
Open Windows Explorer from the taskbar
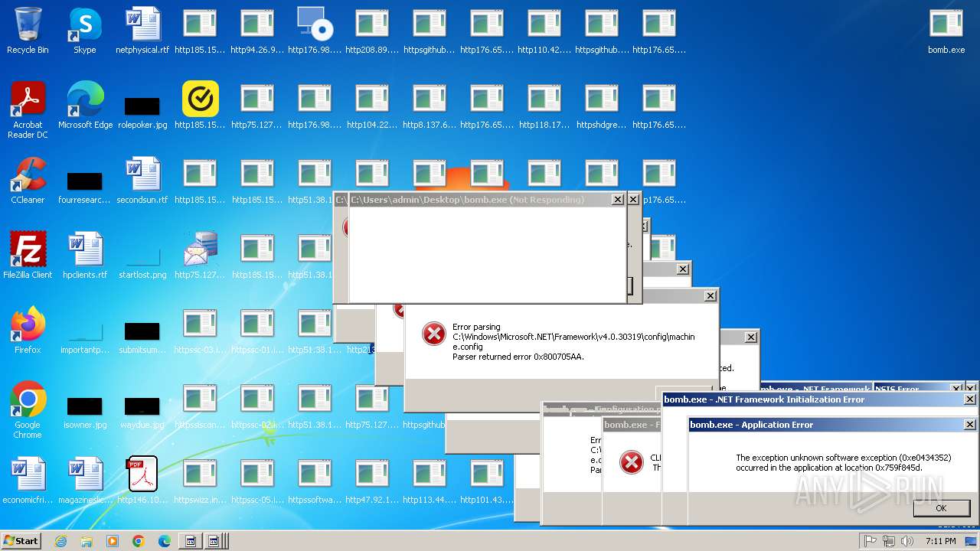pos(87,541)
